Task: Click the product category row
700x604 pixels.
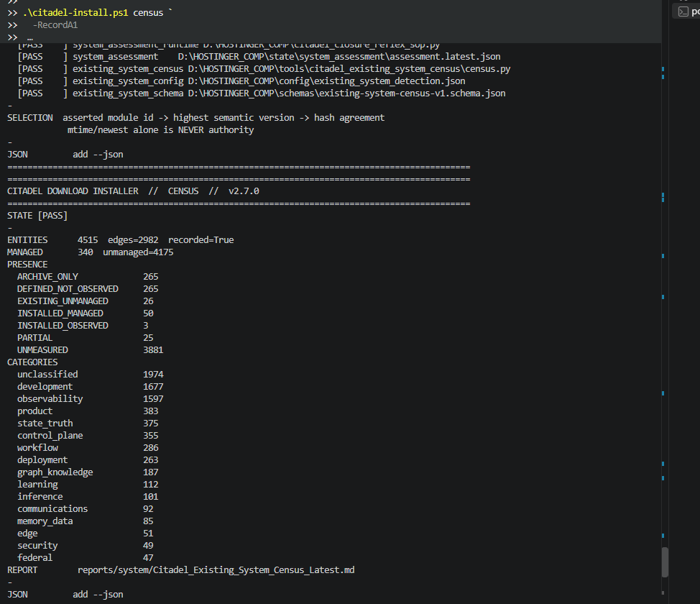Action: (88, 411)
